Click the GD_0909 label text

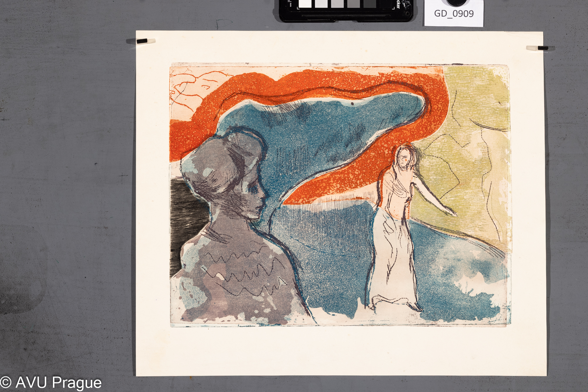pos(454,14)
